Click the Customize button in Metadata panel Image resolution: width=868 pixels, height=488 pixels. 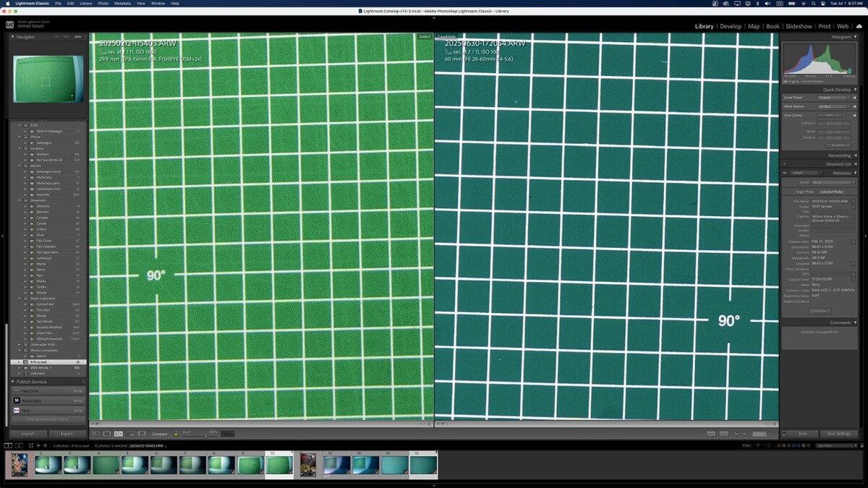pos(819,311)
